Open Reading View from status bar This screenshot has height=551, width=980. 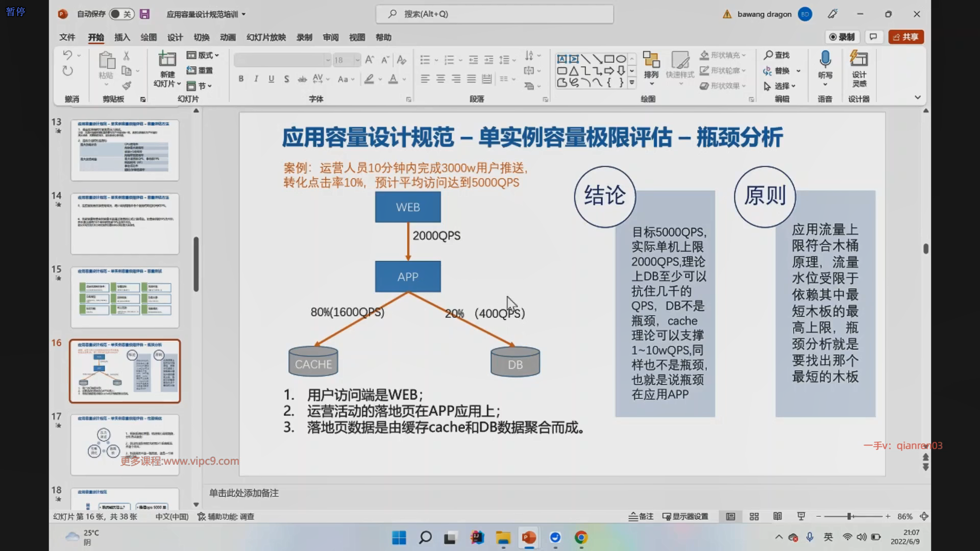tap(777, 516)
